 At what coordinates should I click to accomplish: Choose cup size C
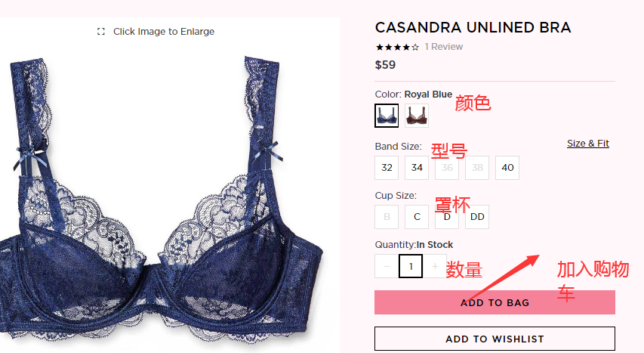(x=417, y=217)
